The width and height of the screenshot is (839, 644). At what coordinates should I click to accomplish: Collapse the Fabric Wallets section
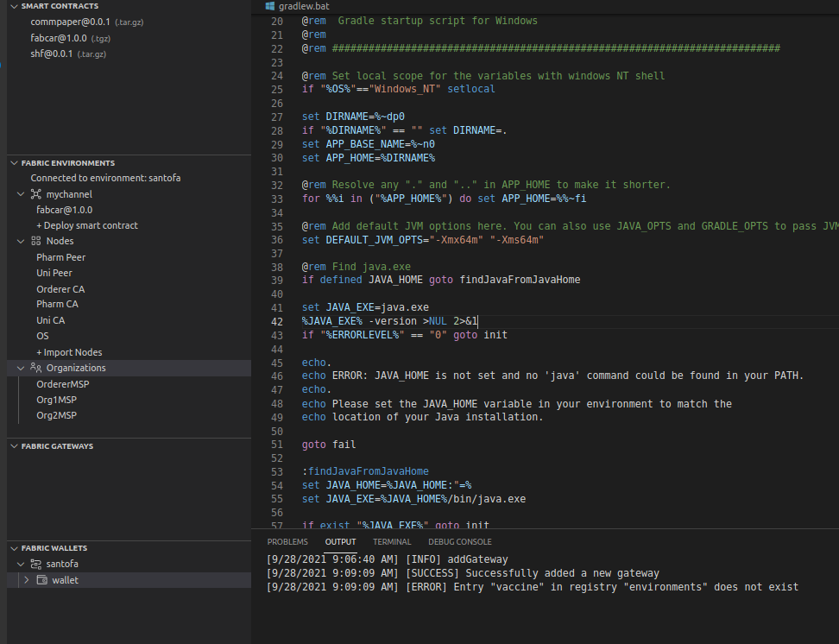click(x=15, y=547)
